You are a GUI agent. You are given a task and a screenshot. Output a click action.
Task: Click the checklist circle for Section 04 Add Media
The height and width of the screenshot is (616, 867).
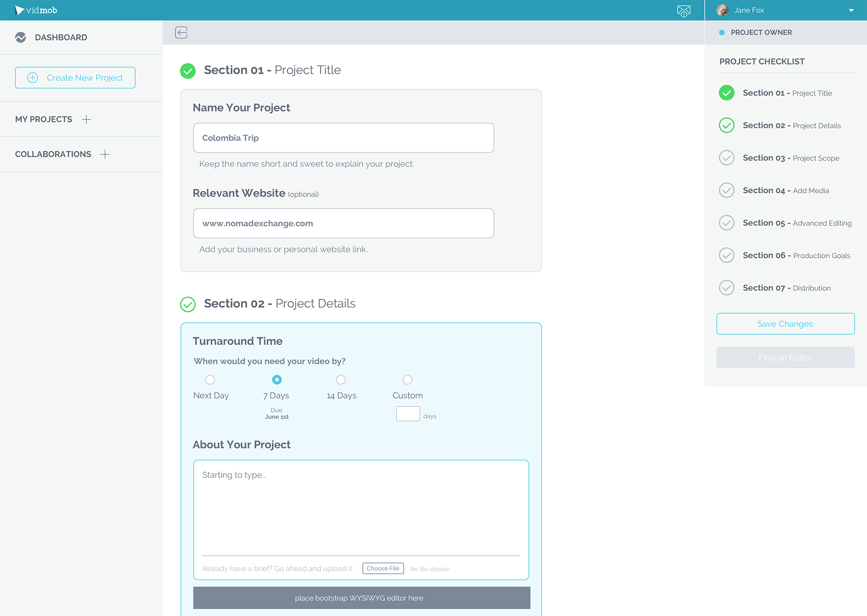pos(727,190)
